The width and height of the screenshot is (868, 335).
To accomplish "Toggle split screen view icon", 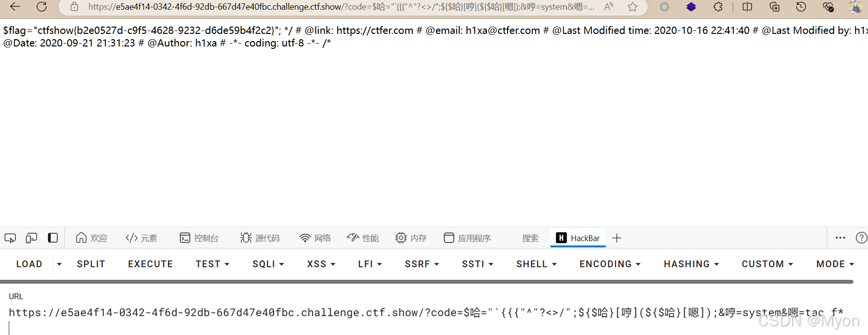I will pyautogui.click(x=747, y=7).
